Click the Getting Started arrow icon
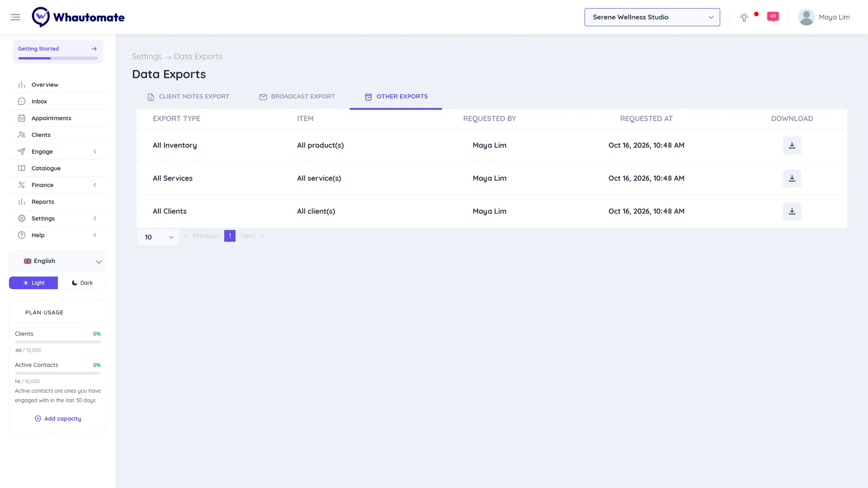 point(94,49)
